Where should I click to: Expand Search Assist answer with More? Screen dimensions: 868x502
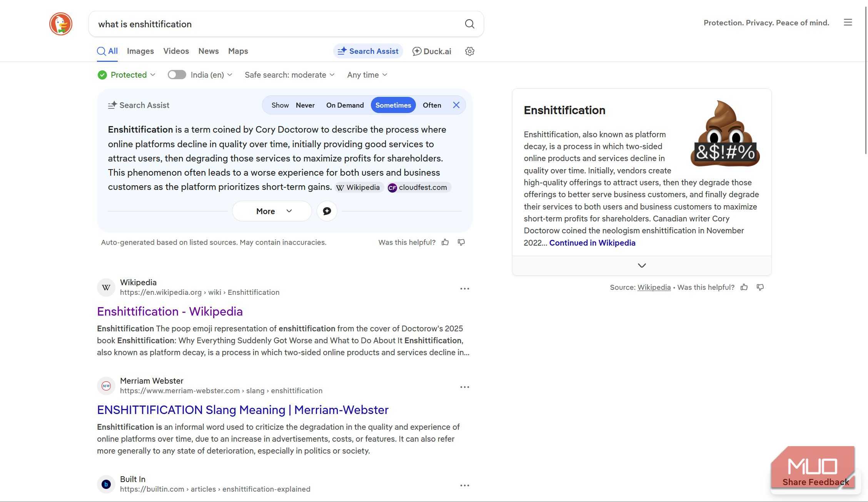pyautogui.click(x=272, y=211)
